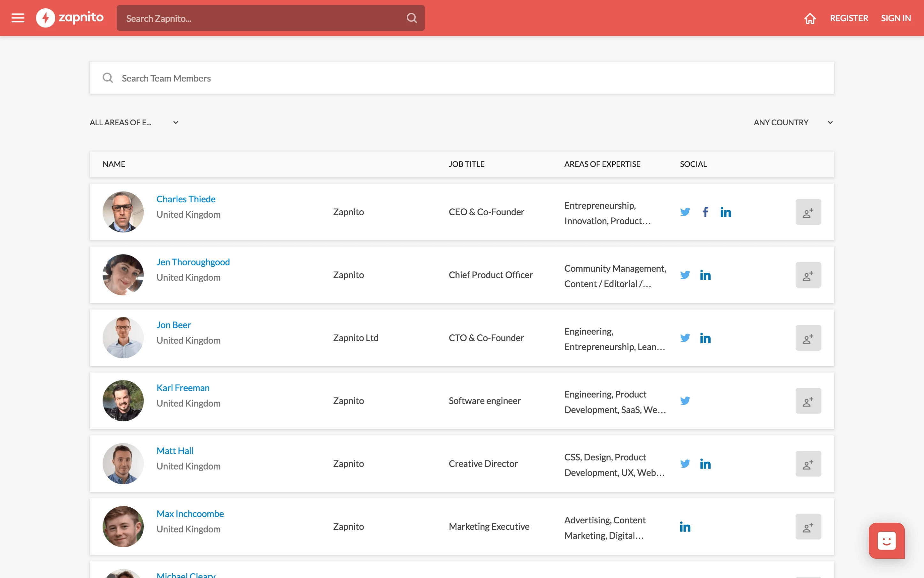Follow Karl Freeman with the add-person button
Viewport: 924px width, 578px height.
click(x=808, y=401)
